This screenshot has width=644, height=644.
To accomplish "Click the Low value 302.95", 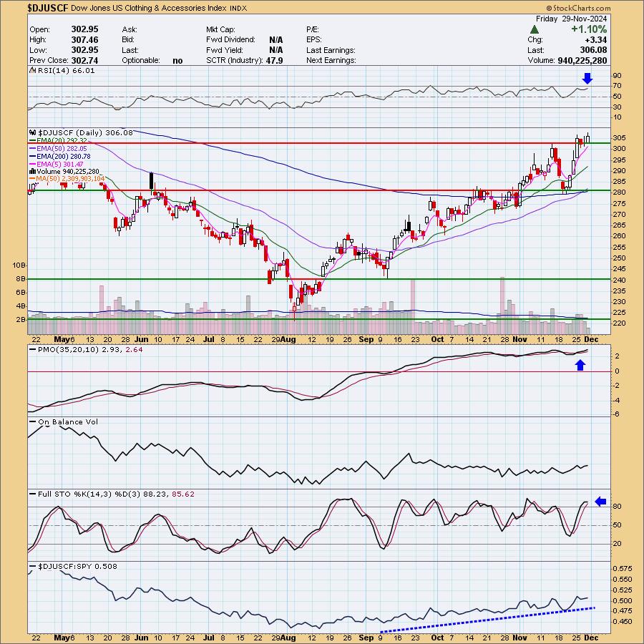I will tap(84, 50).
